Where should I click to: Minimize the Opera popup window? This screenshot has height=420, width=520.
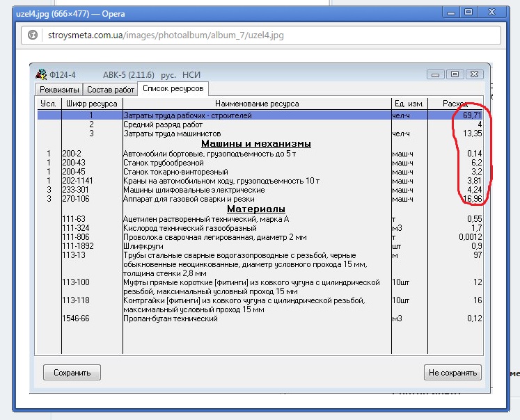click(448, 12)
